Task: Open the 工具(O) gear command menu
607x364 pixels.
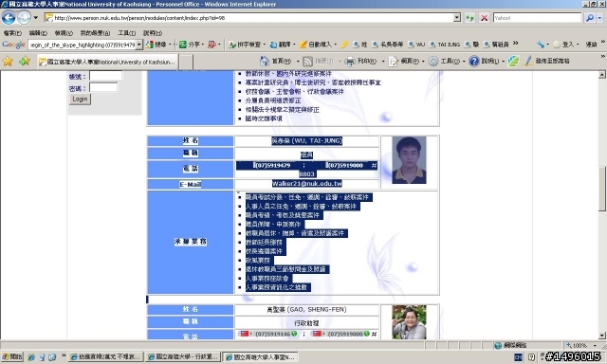Action: tap(446, 61)
